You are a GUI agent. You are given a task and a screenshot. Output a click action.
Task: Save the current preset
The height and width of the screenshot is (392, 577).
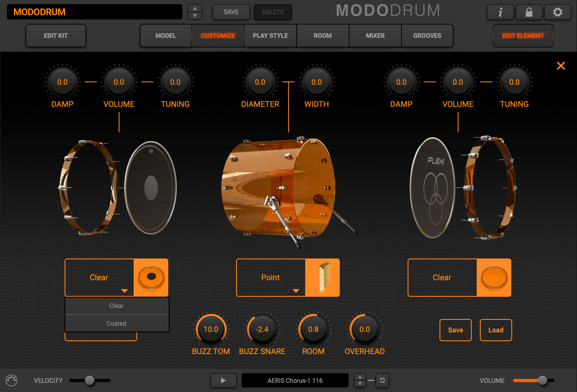point(231,12)
